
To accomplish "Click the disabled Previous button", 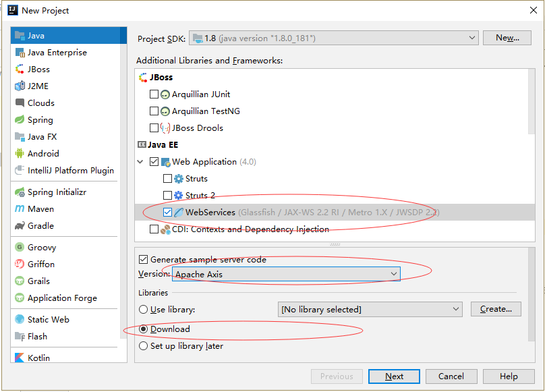I will pos(337,376).
